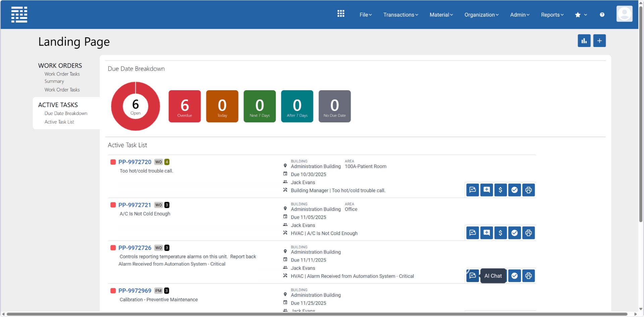The width and height of the screenshot is (644, 317).
Task: Go to Work Order Tasks Summary in sidebar
Action: pos(62,77)
